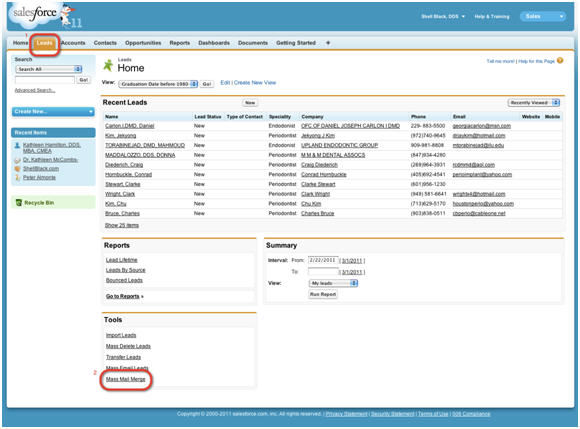The width and height of the screenshot is (580, 429).
Task: Expand the user name menu
Action: (443, 17)
